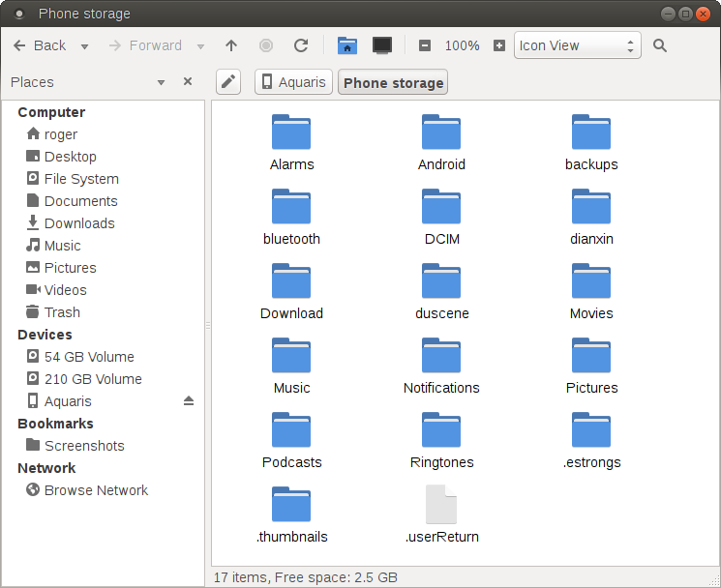
Task: Click the reload button in the toolbar
Action: click(x=301, y=45)
